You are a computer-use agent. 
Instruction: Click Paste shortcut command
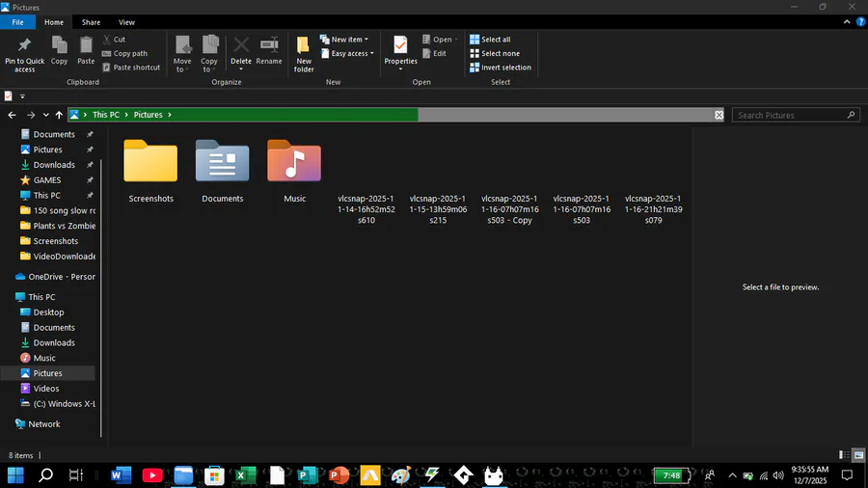131,67
